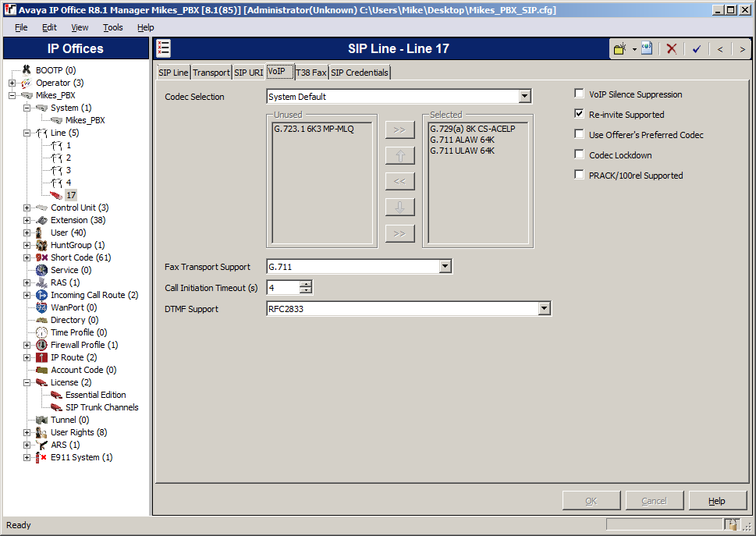Open the SIP URI tab
Image resolution: width=756 pixels, height=536 pixels.
(x=249, y=73)
